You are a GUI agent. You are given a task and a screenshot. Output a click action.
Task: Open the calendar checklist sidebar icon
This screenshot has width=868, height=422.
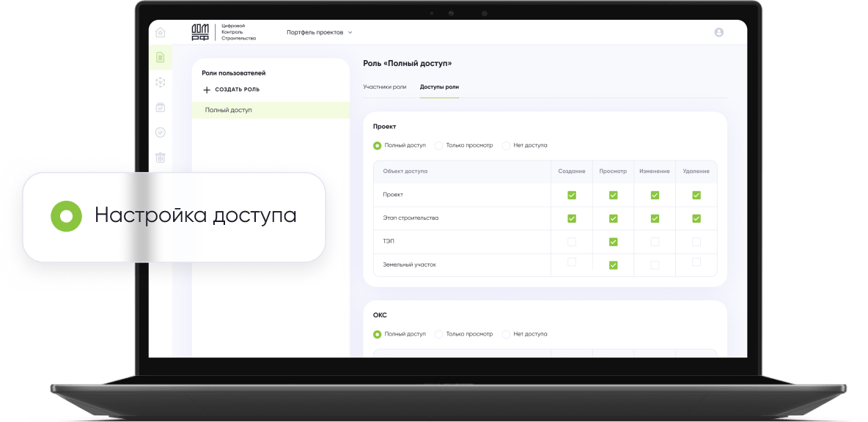[161, 108]
